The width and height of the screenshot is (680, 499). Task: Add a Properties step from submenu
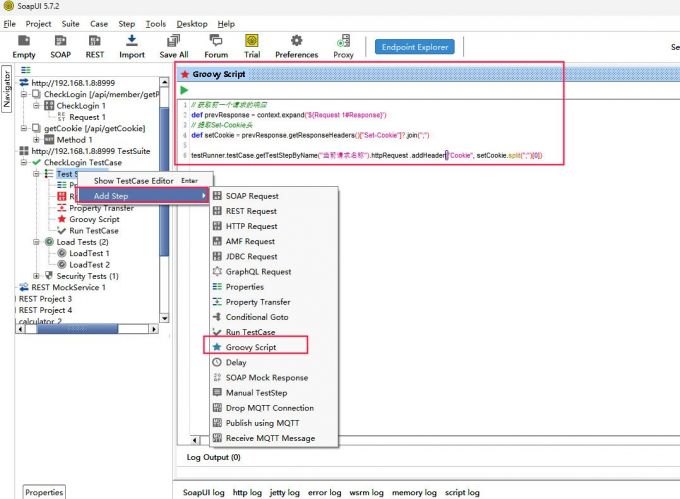(x=273, y=287)
